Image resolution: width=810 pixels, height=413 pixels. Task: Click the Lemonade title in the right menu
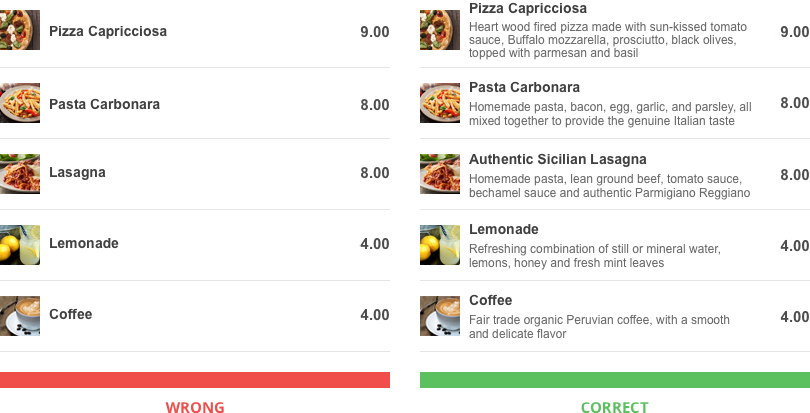(x=504, y=229)
